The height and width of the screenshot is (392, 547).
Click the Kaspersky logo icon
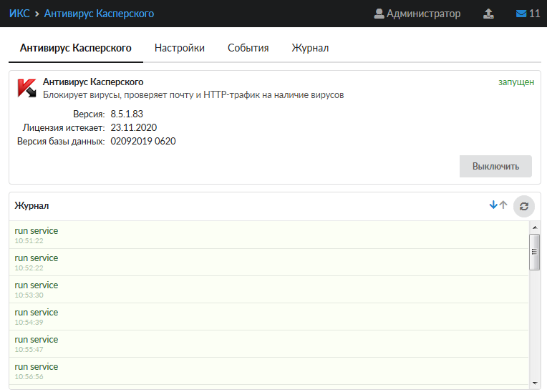(x=26, y=87)
